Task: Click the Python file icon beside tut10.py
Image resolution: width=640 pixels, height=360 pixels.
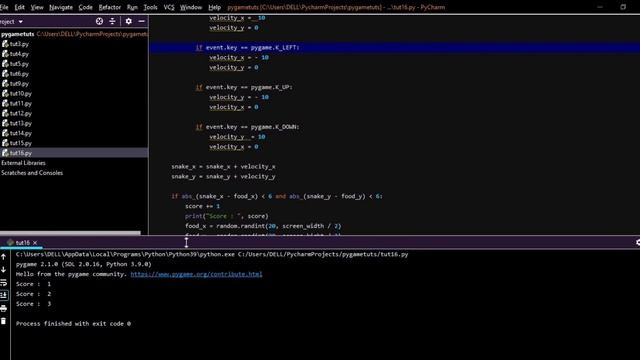Action: click(x=5, y=93)
